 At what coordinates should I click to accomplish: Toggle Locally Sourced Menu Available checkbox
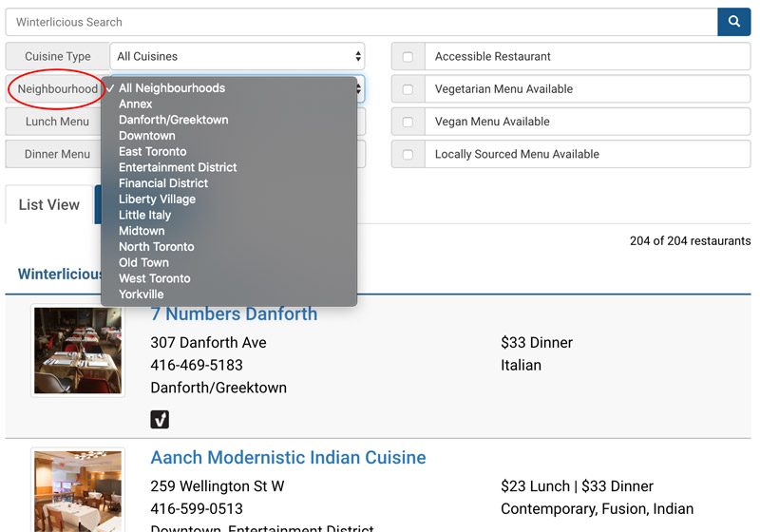[408, 154]
